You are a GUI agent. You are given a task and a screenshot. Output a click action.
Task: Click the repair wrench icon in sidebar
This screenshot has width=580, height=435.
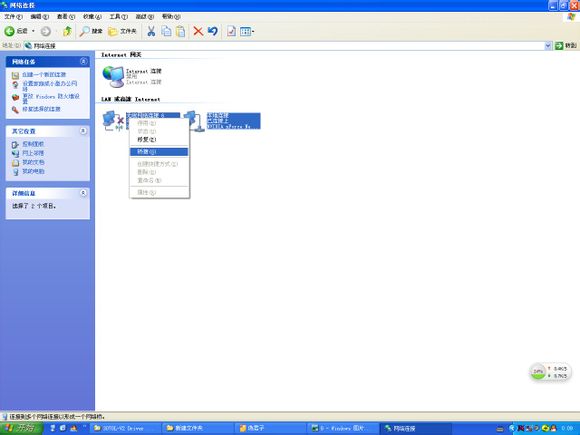(x=15, y=109)
